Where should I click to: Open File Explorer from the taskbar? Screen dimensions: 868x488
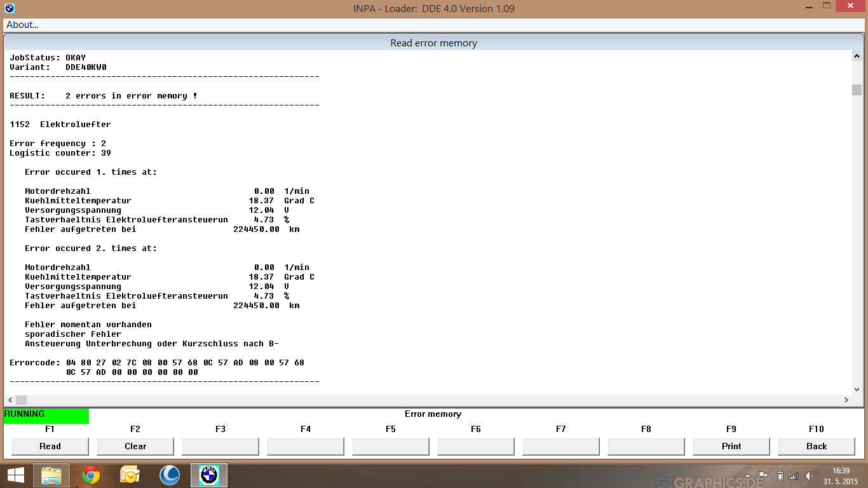[51, 475]
